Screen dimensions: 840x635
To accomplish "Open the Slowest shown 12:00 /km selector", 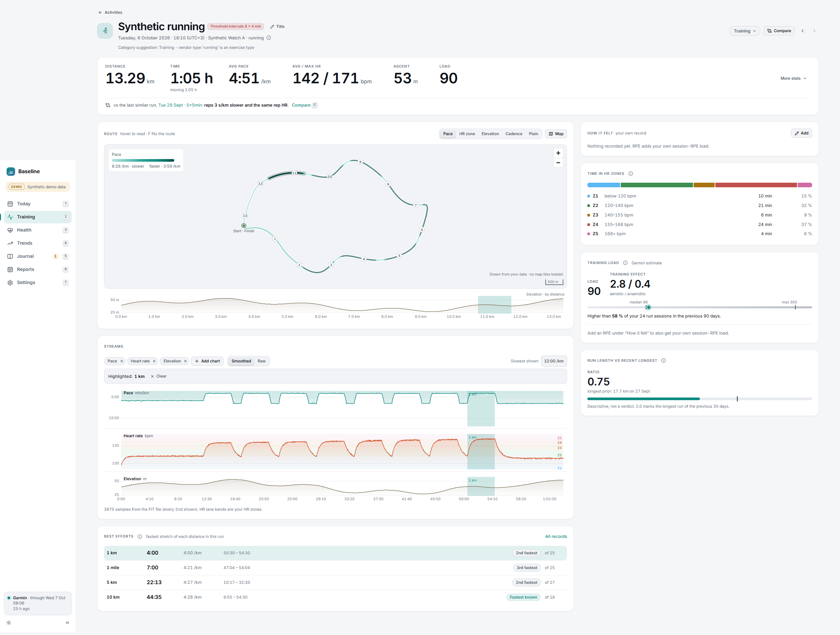I will coord(553,361).
